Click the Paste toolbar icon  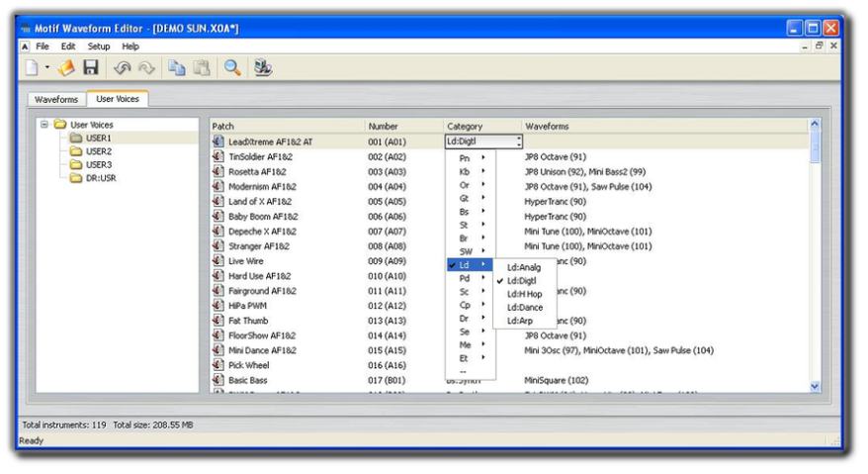[x=202, y=68]
